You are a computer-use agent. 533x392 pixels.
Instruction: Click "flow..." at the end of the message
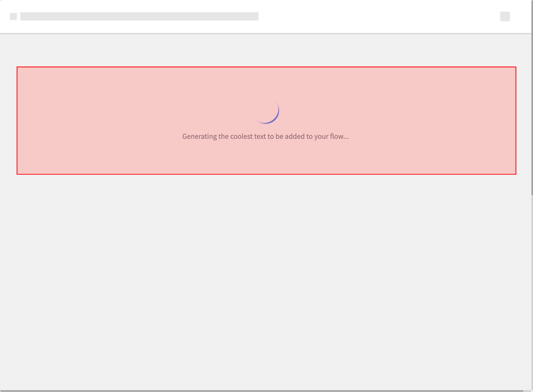[339, 136]
